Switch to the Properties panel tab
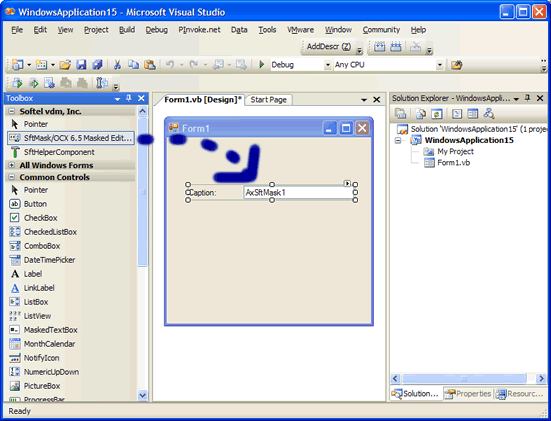Viewport: 551px width, 421px height. (468, 394)
